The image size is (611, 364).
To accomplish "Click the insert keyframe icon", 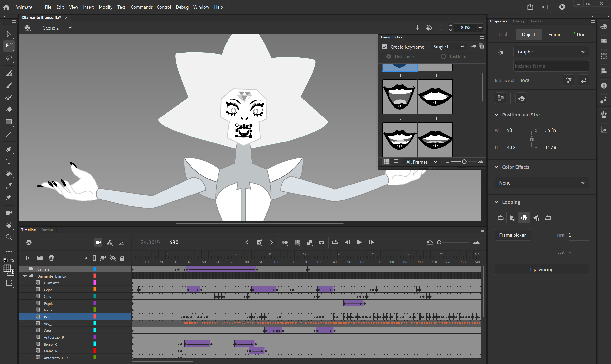I will click(x=260, y=242).
